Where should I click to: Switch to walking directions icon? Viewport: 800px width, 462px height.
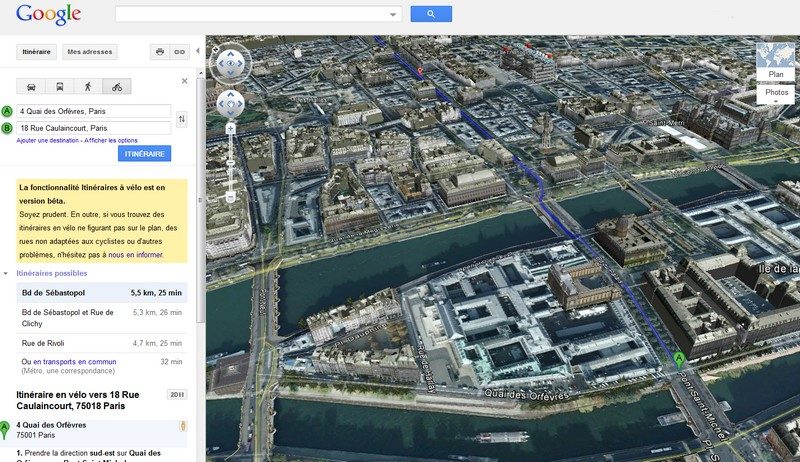pos(88,87)
